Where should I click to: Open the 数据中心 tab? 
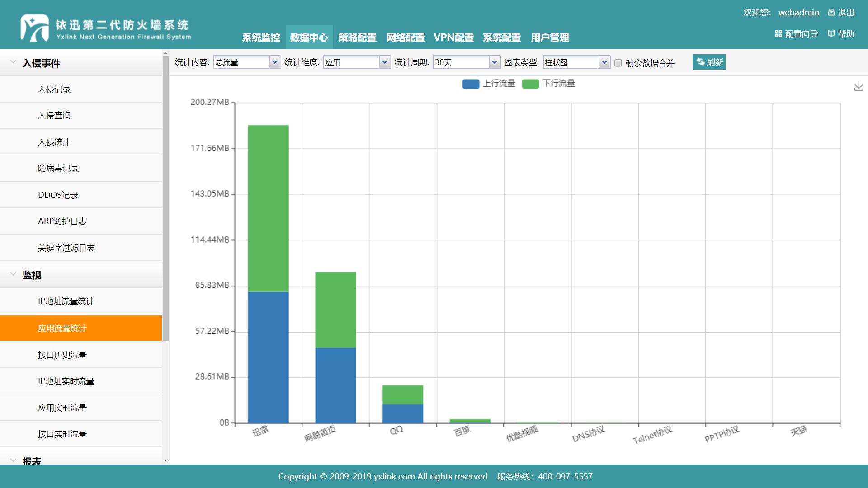click(309, 38)
